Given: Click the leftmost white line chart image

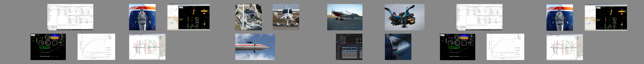Looking at the screenshot, I should [x=96, y=47].
